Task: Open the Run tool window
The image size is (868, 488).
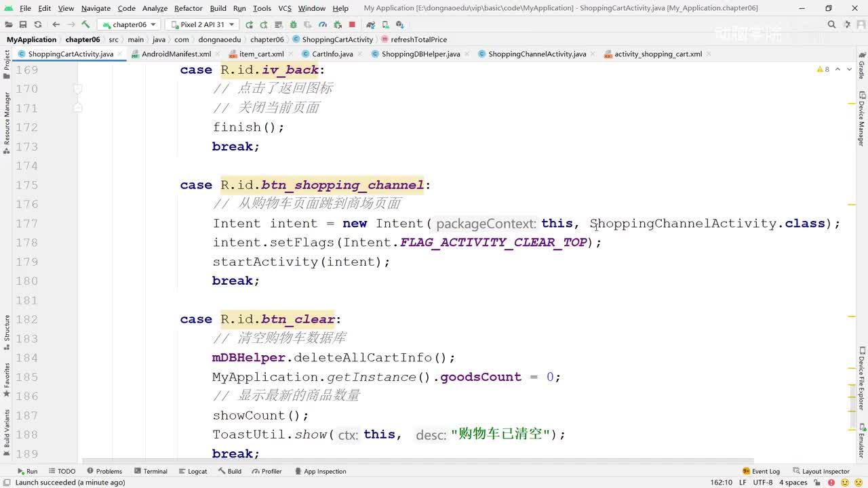Action: click(x=27, y=471)
